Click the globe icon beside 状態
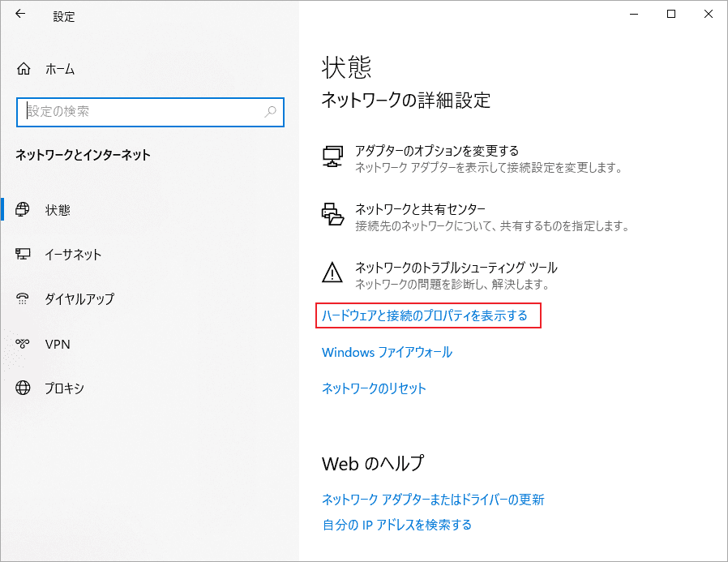This screenshot has height=562, width=728. click(x=24, y=209)
